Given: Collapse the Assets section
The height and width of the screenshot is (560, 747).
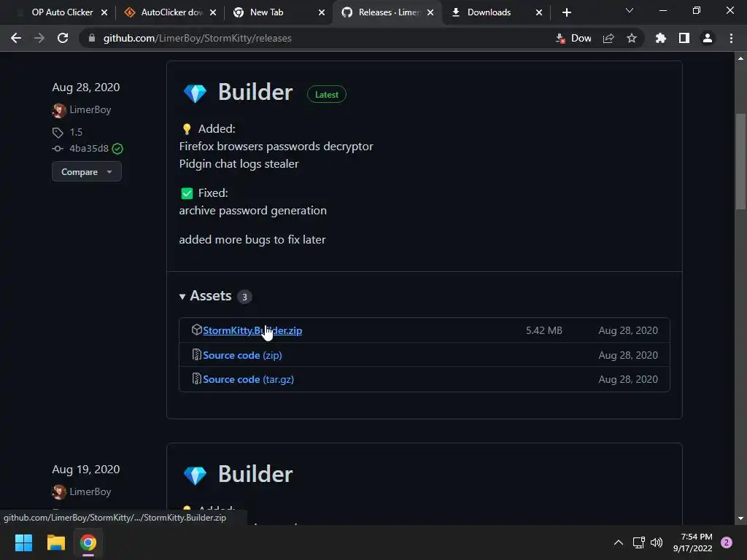Looking at the screenshot, I should click(x=205, y=296).
